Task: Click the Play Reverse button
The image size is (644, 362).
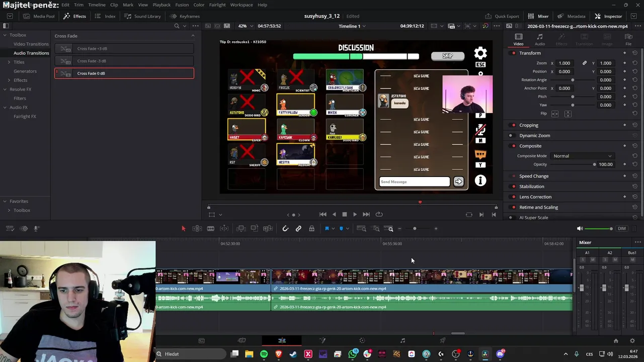Action: (x=334, y=214)
